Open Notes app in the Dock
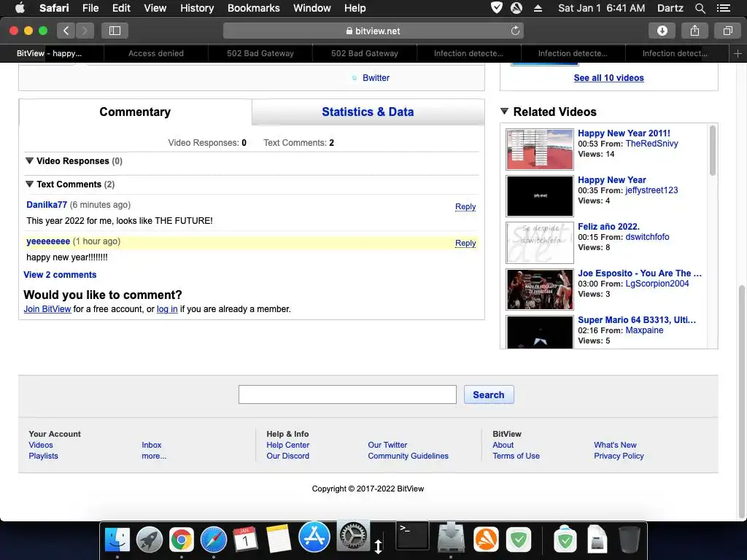This screenshot has height=560, width=747. click(x=278, y=540)
